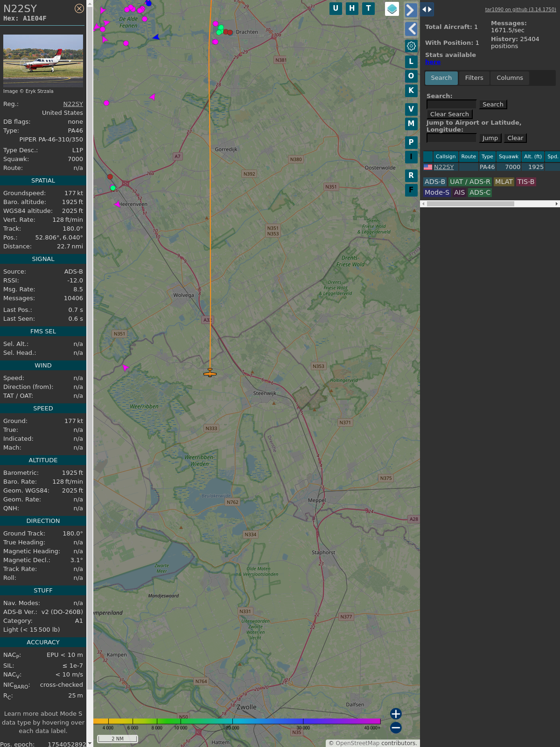The height and width of the screenshot is (747, 560).
Task: Click the right arrow sidebar button
Action: coord(411,10)
